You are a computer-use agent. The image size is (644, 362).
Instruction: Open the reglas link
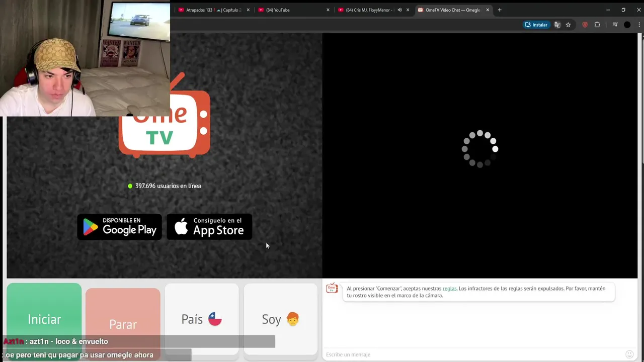449,289
